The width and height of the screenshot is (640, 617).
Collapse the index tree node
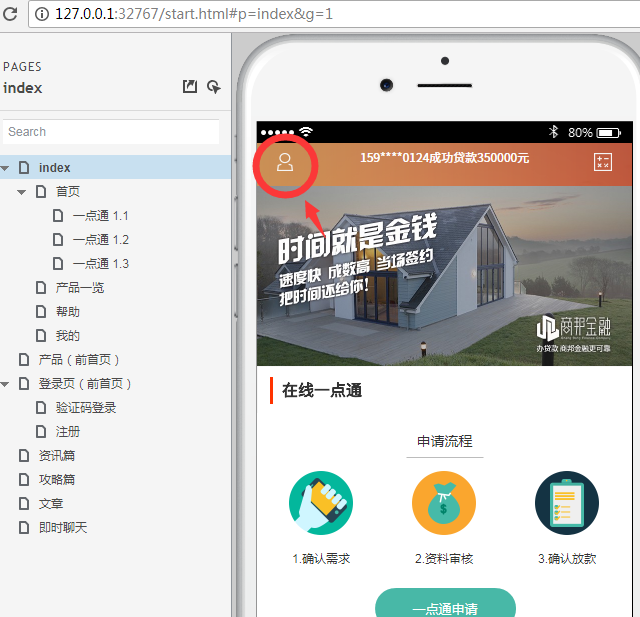coord(6,168)
